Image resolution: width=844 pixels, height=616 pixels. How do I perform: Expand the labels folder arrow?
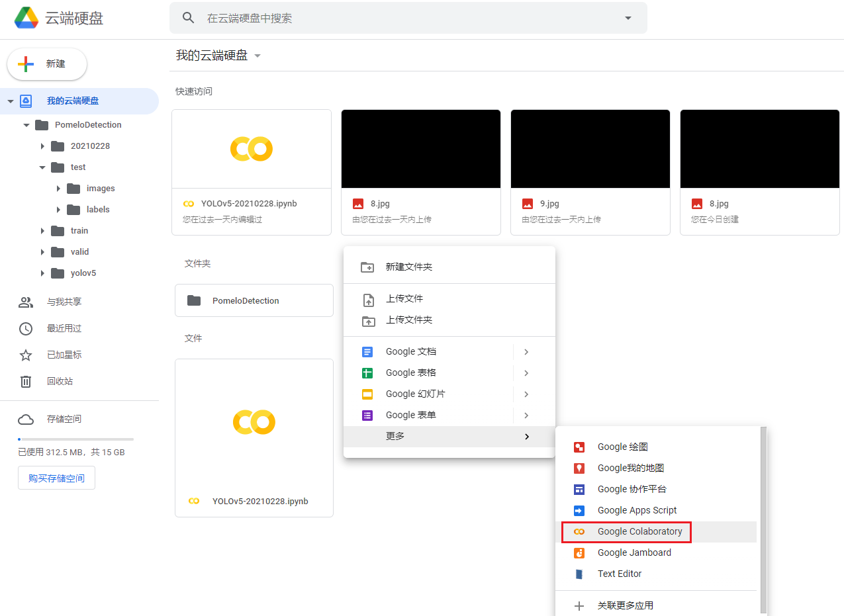click(x=58, y=210)
